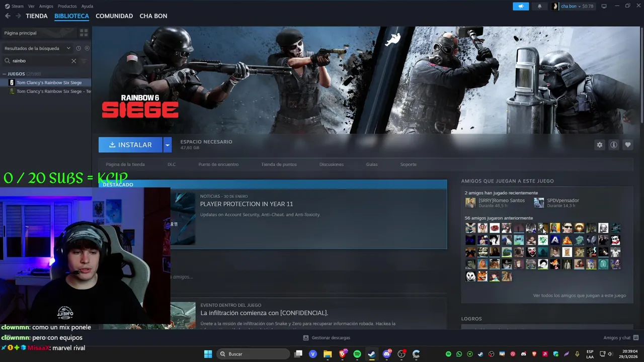Open Página principal in library
The width and height of the screenshot is (644, 362).
(39, 33)
